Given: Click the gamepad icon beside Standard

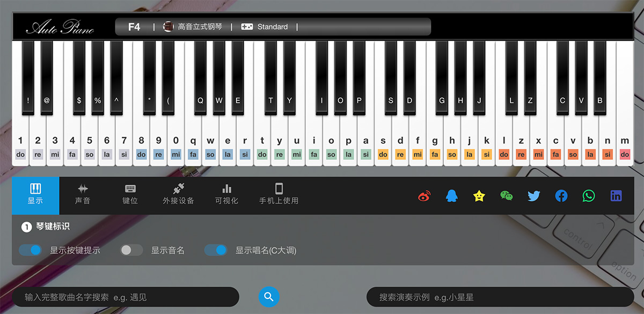Looking at the screenshot, I should pyautogui.click(x=247, y=26).
